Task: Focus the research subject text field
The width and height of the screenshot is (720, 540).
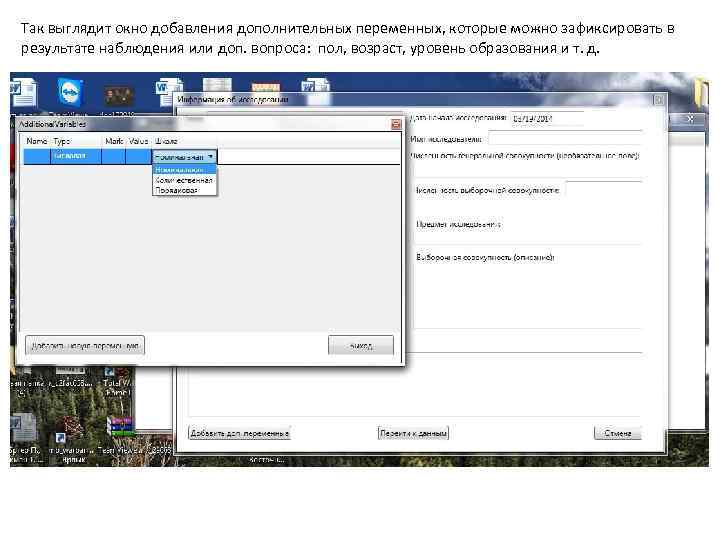Action: coord(528,236)
